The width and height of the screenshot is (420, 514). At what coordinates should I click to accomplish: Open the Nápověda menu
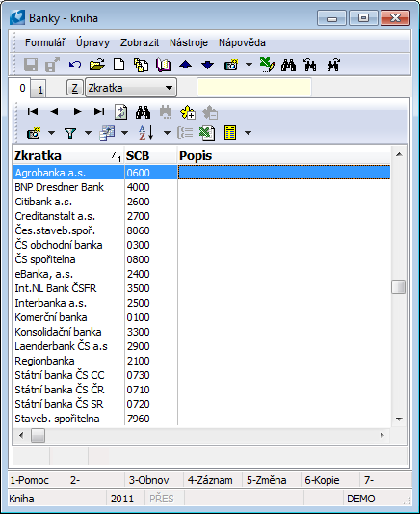(242, 42)
